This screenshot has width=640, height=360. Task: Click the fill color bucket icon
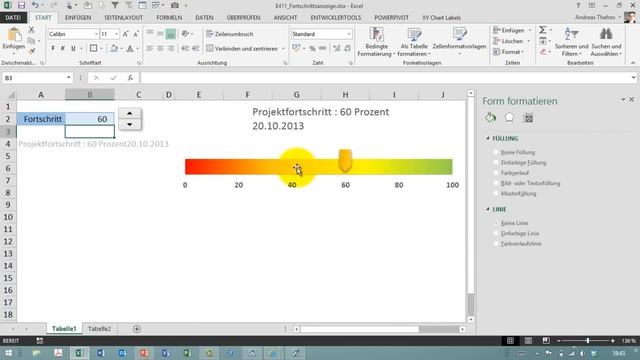114,49
